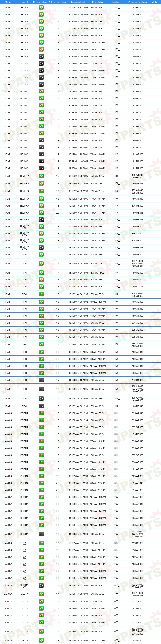The image size is (161, 644).
Task: Click the Pojemność silnika column header
Action: point(58,2)
